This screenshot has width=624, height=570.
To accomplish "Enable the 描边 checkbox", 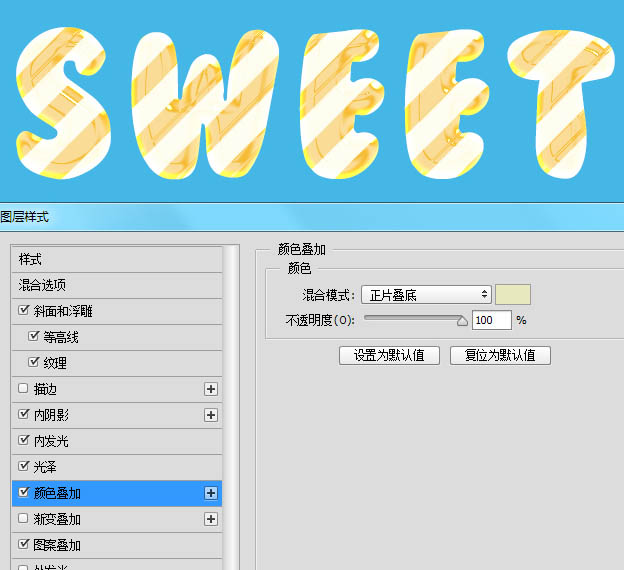I will tap(23, 388).
